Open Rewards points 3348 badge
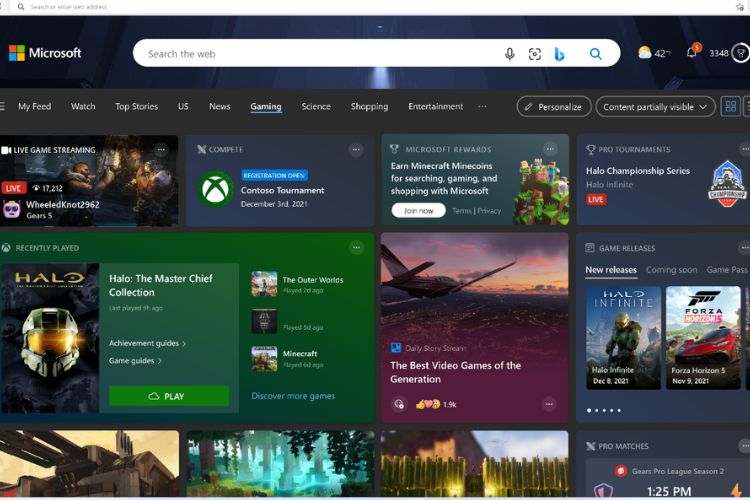 tap(729, 53)
